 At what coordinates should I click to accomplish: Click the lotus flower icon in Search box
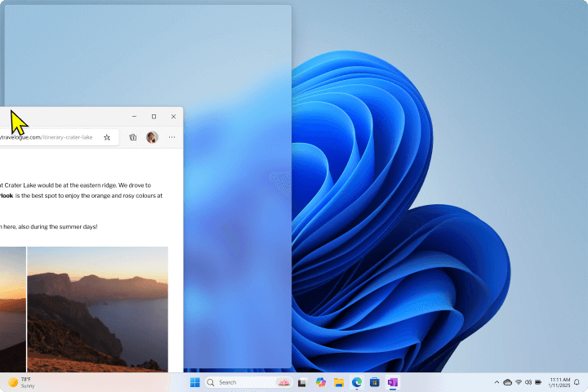coord(284,382)
